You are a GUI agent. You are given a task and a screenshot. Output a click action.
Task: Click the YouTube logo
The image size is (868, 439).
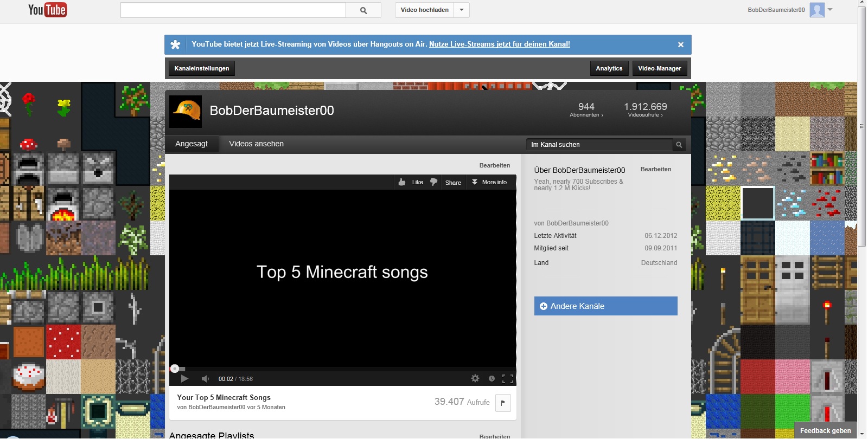[x=48, y=10]
